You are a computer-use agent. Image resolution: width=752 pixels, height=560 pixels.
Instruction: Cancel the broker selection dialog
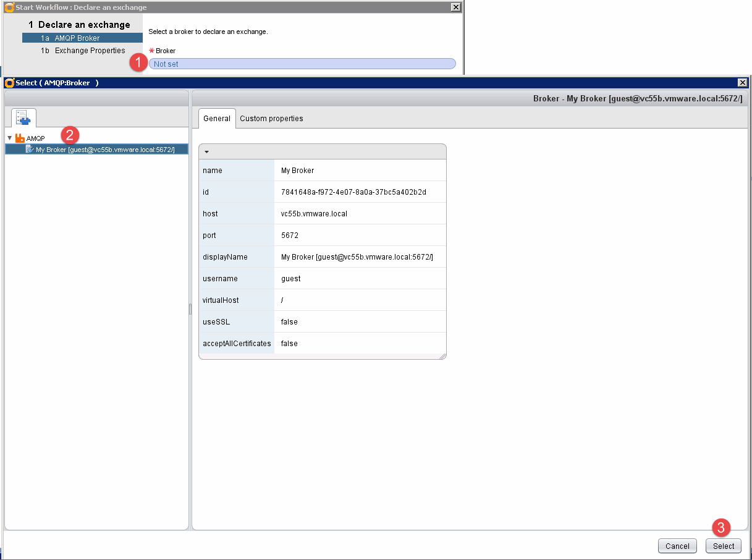click(x=677, y=546)
